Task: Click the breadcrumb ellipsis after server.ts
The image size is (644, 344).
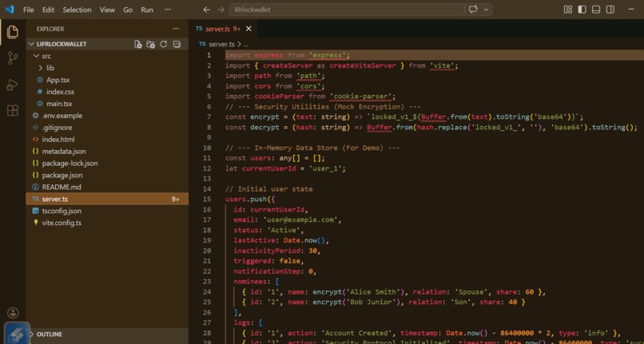Action: click(x=245, y=45)
